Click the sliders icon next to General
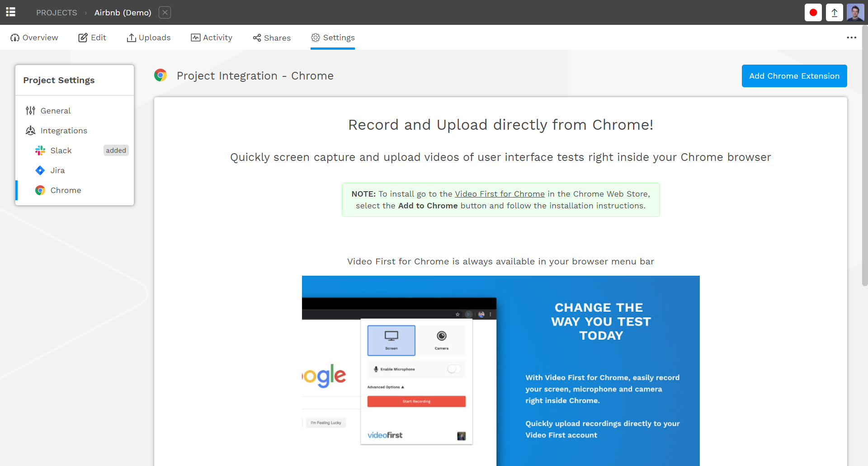The width and height of the screenshot is (868, 466). click(x=30, y=110)
